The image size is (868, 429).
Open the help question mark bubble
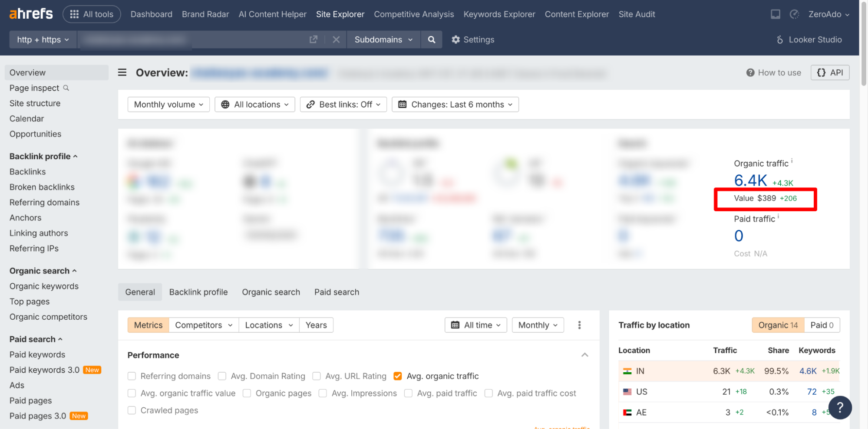point(840,407)
